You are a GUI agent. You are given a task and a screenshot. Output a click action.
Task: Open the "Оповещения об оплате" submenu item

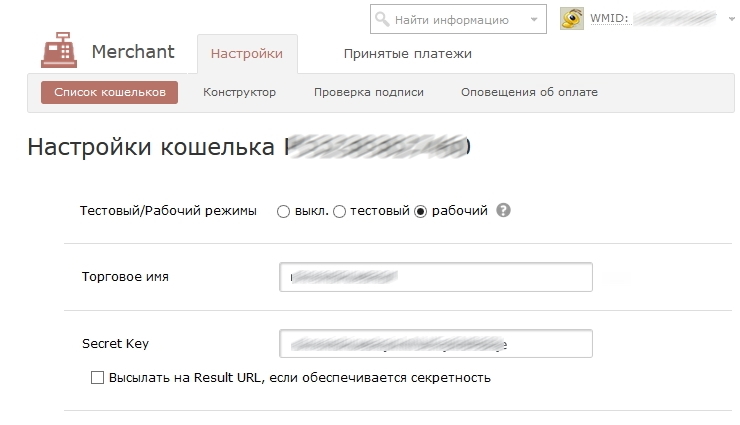529,93
